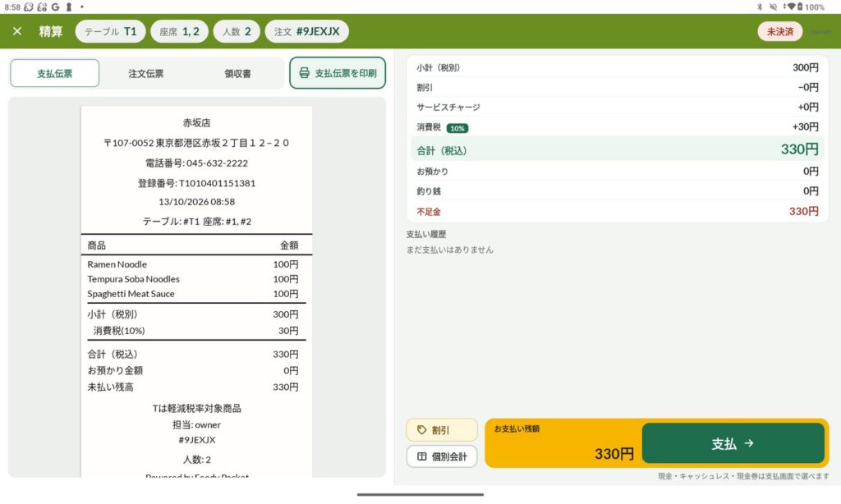Click the 支払伝票を印刷 button
The height and width of the screenshot is (504, 841).
click(338, 73)
